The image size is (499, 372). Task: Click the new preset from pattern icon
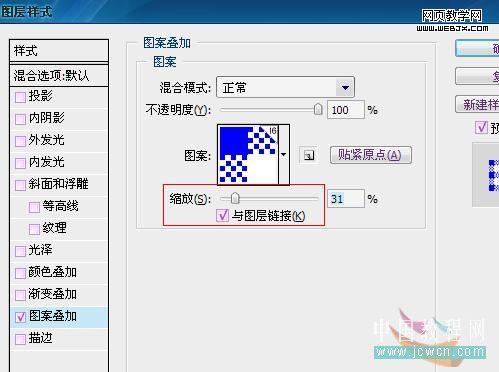coord(308,155)
